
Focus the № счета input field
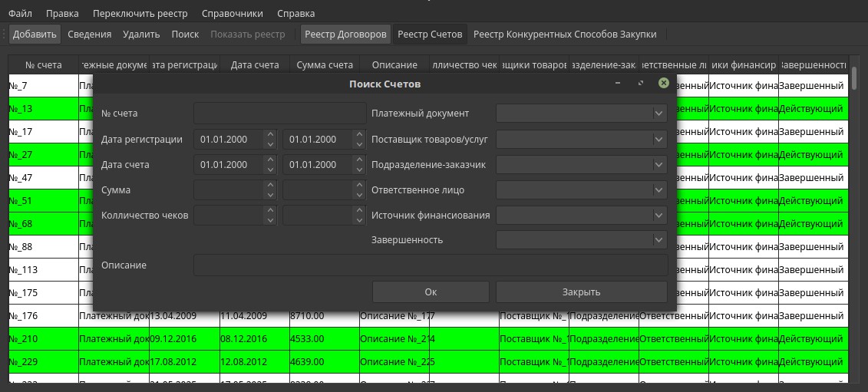(x=280, y=113)
